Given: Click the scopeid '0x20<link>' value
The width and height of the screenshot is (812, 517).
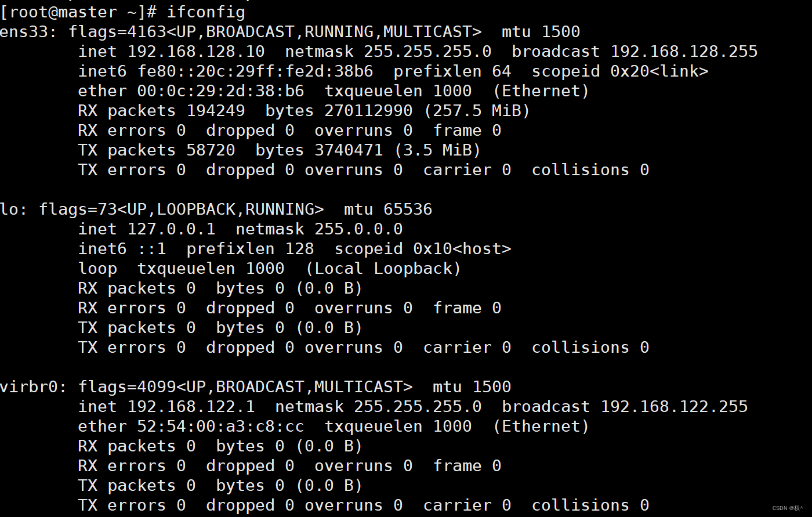Looking at the screenshot, I should [659, 71].
